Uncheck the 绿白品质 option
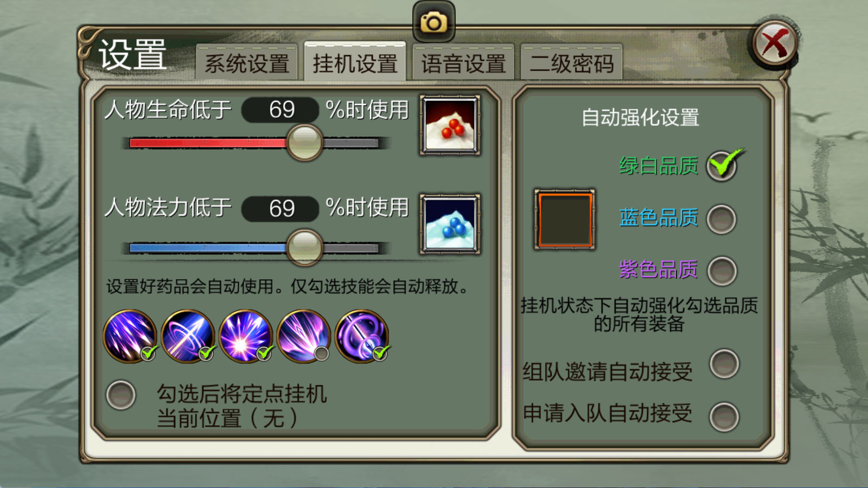 [722, 165]
